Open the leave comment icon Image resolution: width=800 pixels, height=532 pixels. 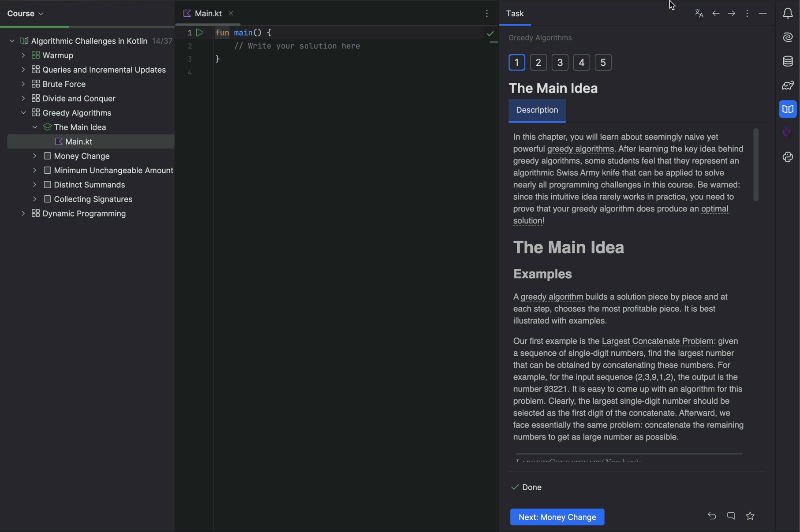[731, 516]
